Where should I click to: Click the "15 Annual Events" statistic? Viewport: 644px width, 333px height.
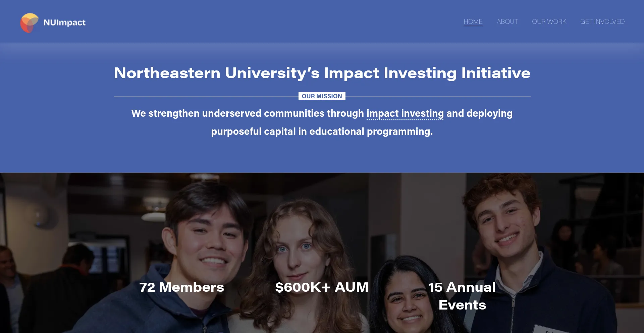coord(462,296)
